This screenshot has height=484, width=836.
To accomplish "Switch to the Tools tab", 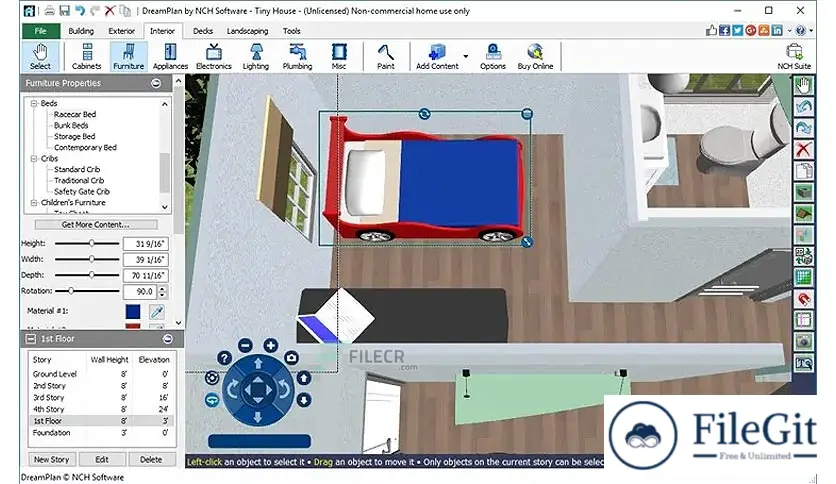I will tap(292, 31).
